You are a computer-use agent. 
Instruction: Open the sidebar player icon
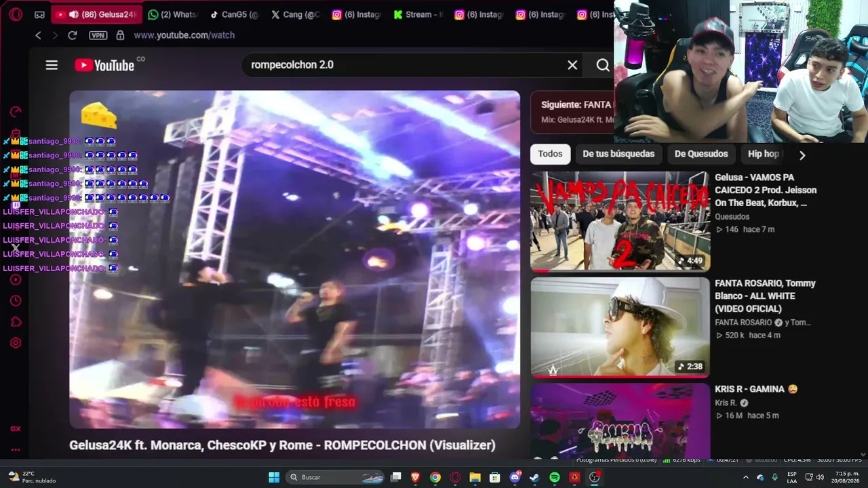(16, 280)
